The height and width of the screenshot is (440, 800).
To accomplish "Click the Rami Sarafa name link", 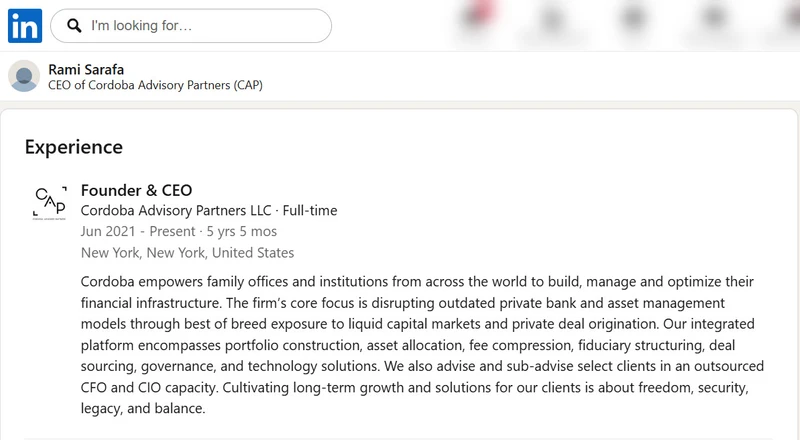I will click(86, 69).
